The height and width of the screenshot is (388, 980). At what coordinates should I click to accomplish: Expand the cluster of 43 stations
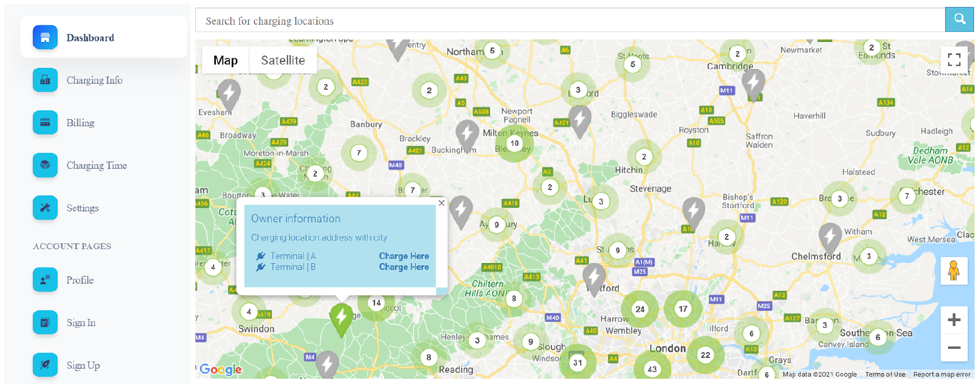pos(652,369)
